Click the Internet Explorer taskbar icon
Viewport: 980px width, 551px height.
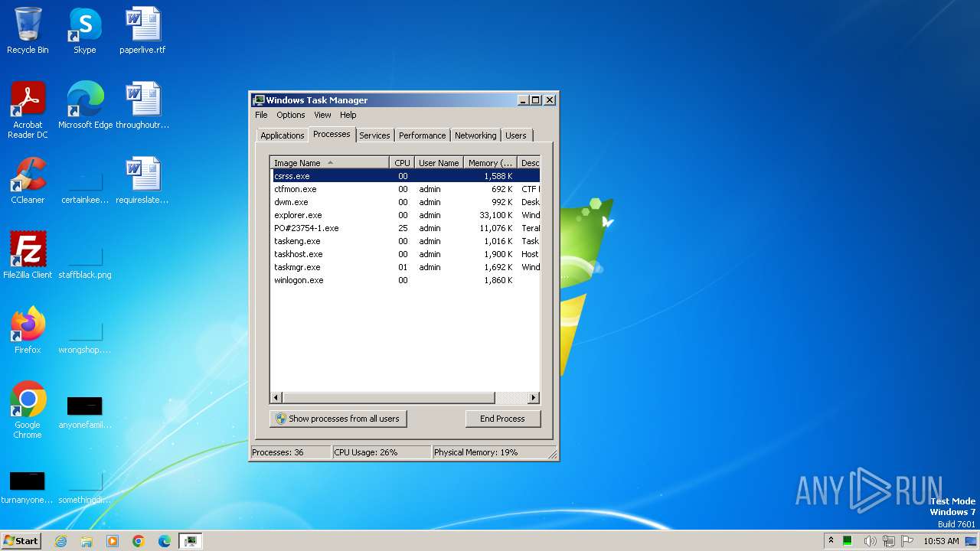(61, 541)
